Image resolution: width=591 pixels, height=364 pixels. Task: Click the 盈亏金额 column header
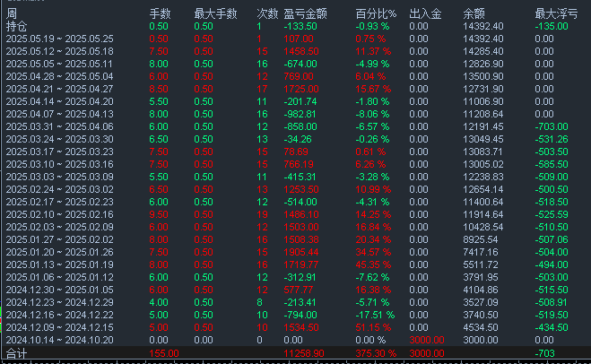[x=305, y=14]
